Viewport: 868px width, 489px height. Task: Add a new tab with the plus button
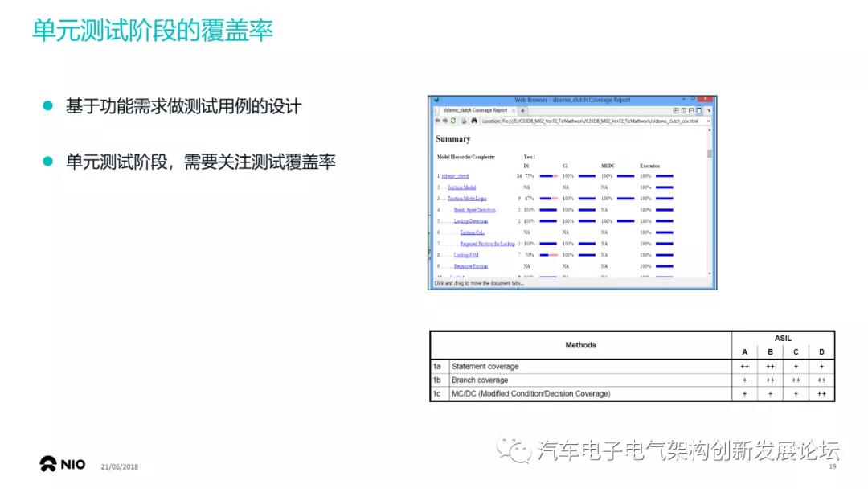522,111
